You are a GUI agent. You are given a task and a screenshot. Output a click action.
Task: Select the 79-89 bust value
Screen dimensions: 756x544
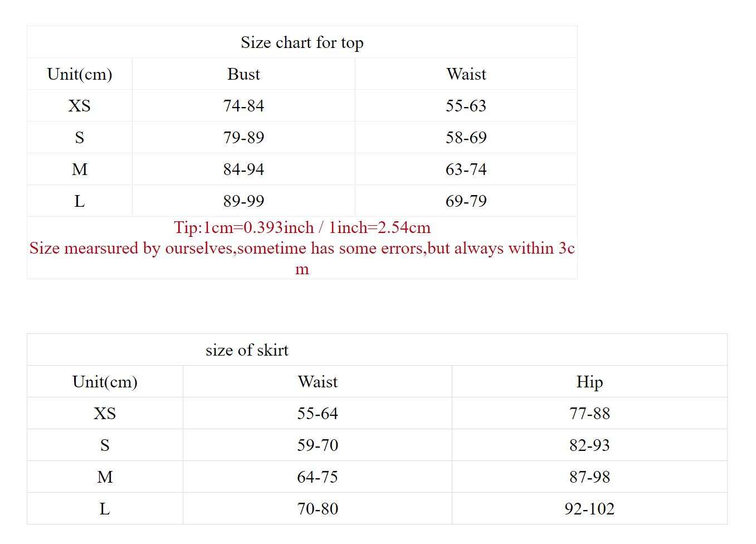243,138
